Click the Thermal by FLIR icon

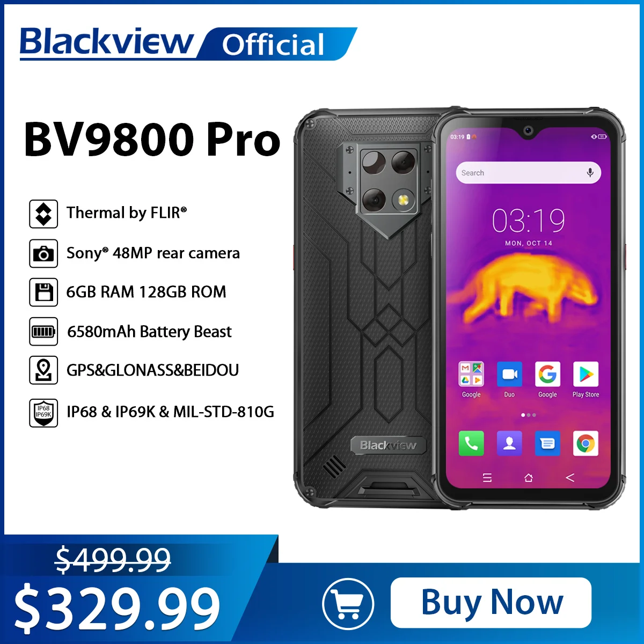43,214
